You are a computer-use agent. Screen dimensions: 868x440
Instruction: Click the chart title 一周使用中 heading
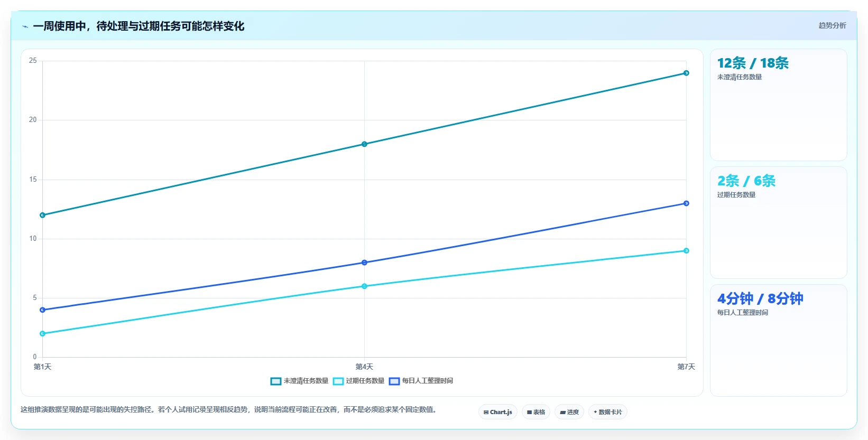tap(138, 26)
